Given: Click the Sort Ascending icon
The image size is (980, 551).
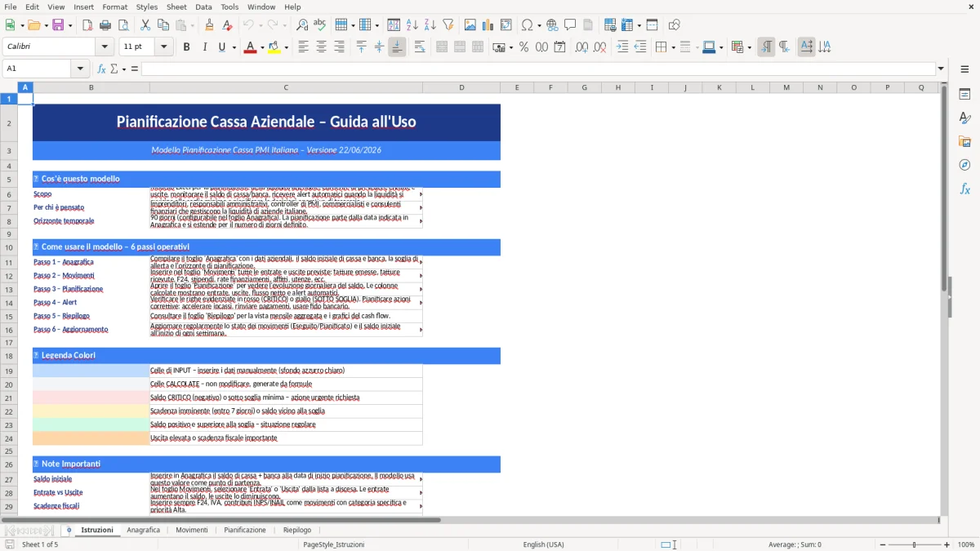Looking at the screenshot, I should tap(412, 25).
